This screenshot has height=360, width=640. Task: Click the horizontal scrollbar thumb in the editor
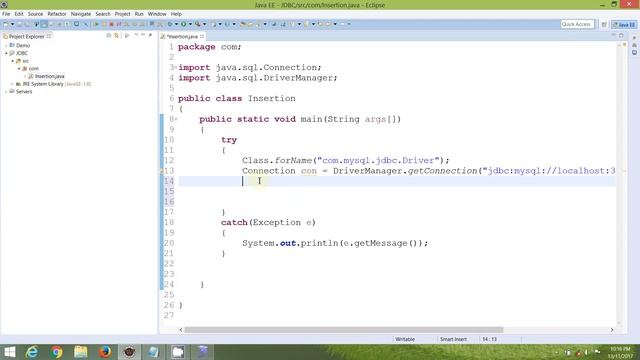point(344,330)
